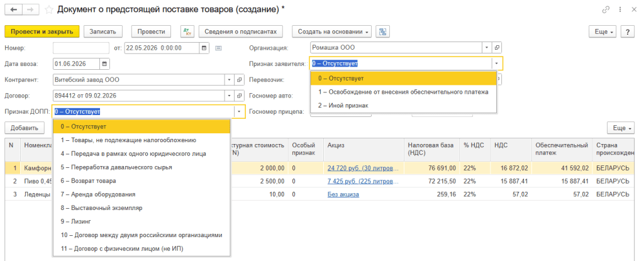644x261 pixels.
Task: Select 0 – Отсутствует in Признак ДОПП list
Action: tap(142, 126)
